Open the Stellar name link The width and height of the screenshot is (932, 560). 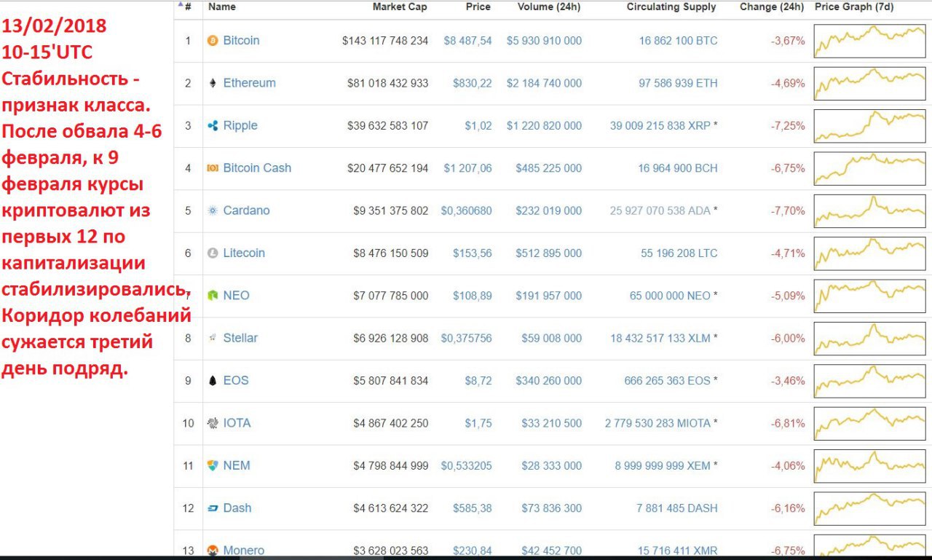240,338
